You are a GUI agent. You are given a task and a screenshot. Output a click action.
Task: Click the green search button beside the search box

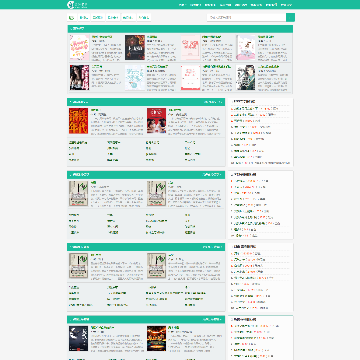tap(290, 17)
